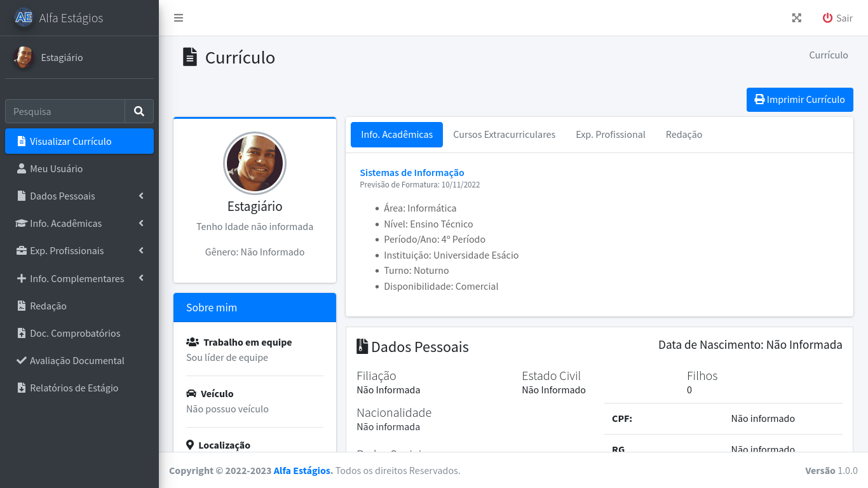Image resolution: width=868 pixels, height=488 pixels.
Task: Click the fullscreen expand icon
Action: click(x=796, y=18)
